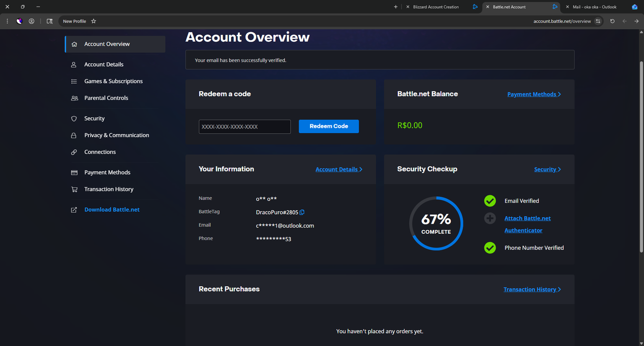Click the external-link icon beside Download Battle.net
Viewport: 644px width, 346px height.
[74, 210]
